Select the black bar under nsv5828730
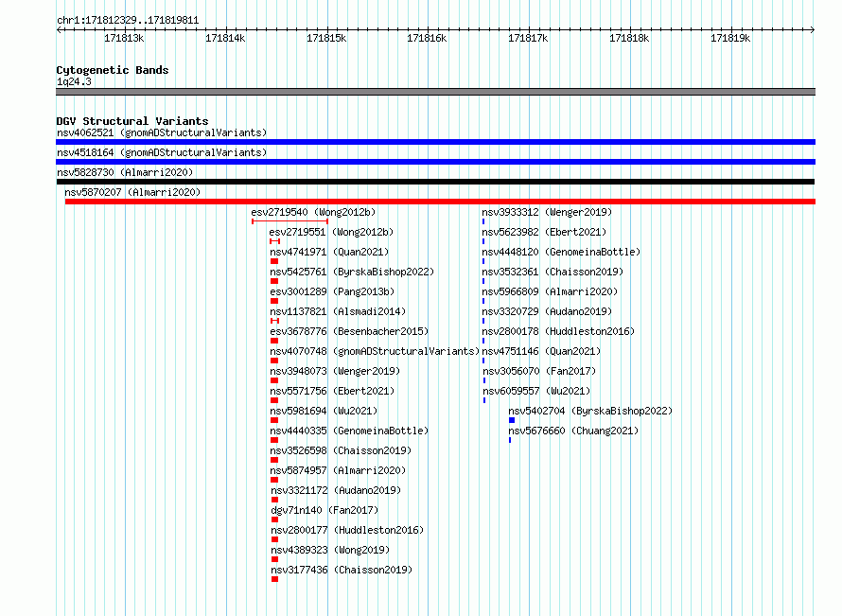 tap(435, 182)
